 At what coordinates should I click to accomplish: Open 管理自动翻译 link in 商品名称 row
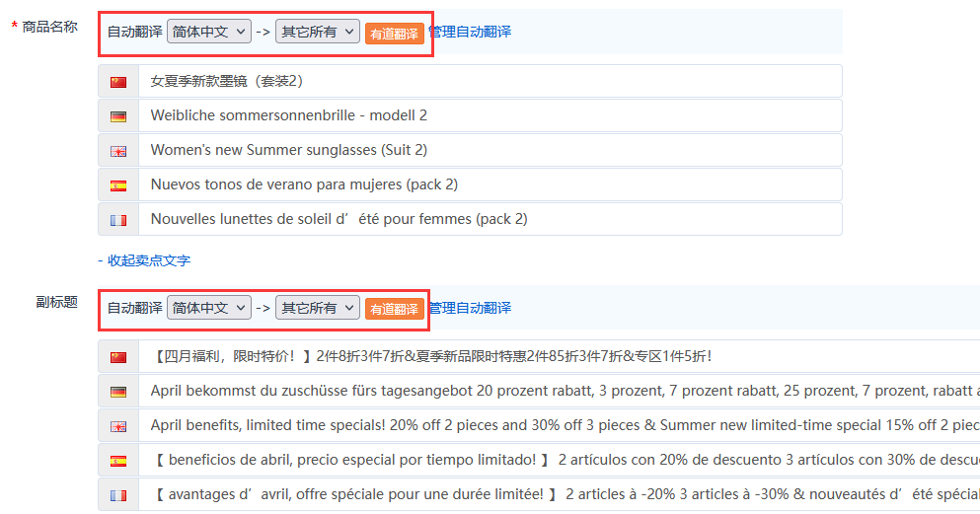(x=470, y=32)
